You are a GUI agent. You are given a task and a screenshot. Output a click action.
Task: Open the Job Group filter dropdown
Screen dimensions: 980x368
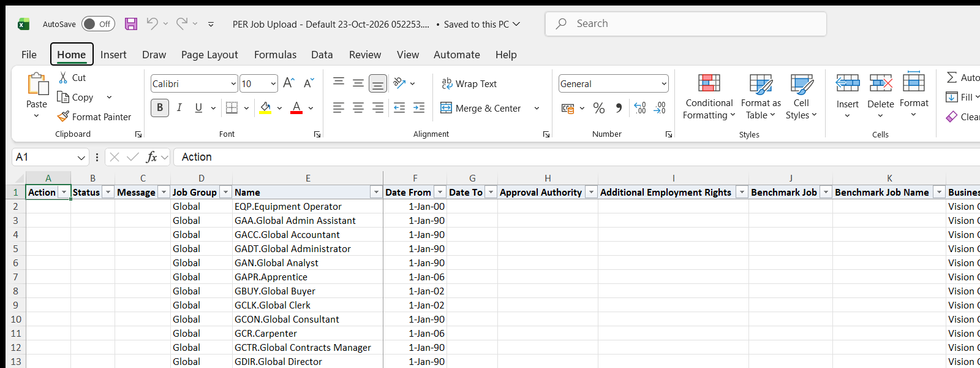coord(225,193)
